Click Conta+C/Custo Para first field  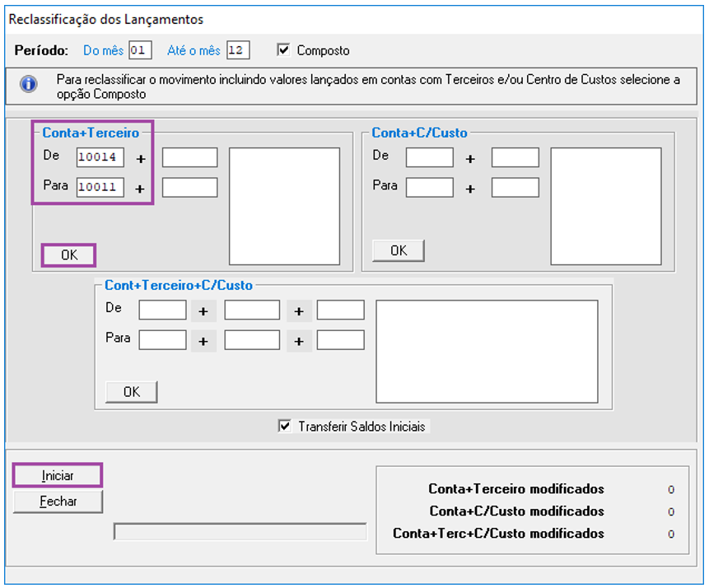430,187
